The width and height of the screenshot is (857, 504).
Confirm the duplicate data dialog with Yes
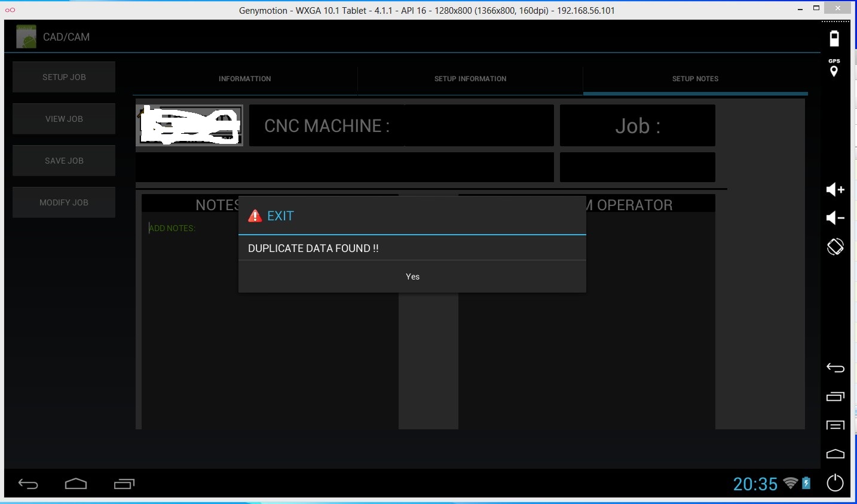412,276
